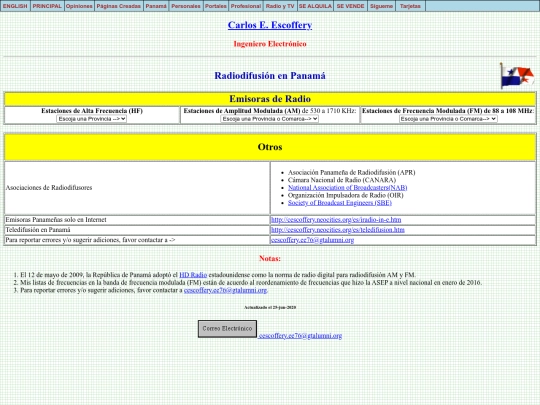Image resolution: width=540 pixels, height=405 pixels.
Task: Click the Otros section header
Action: coord(270,147)
